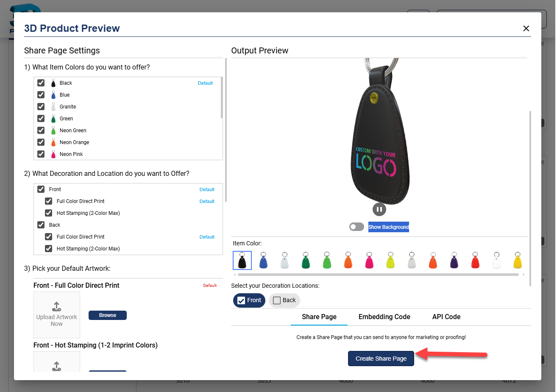Click the Default link on the Front row
557x392 pixels.
pos(207,189)
